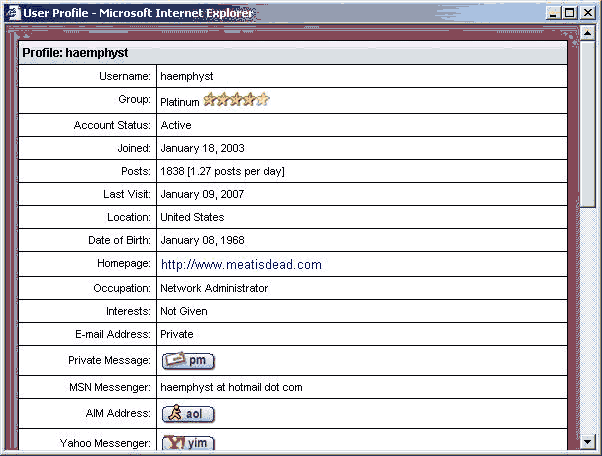Click the 'Joined:' label
The width and height of the screenshot is (602, 456).
(134, 148)
